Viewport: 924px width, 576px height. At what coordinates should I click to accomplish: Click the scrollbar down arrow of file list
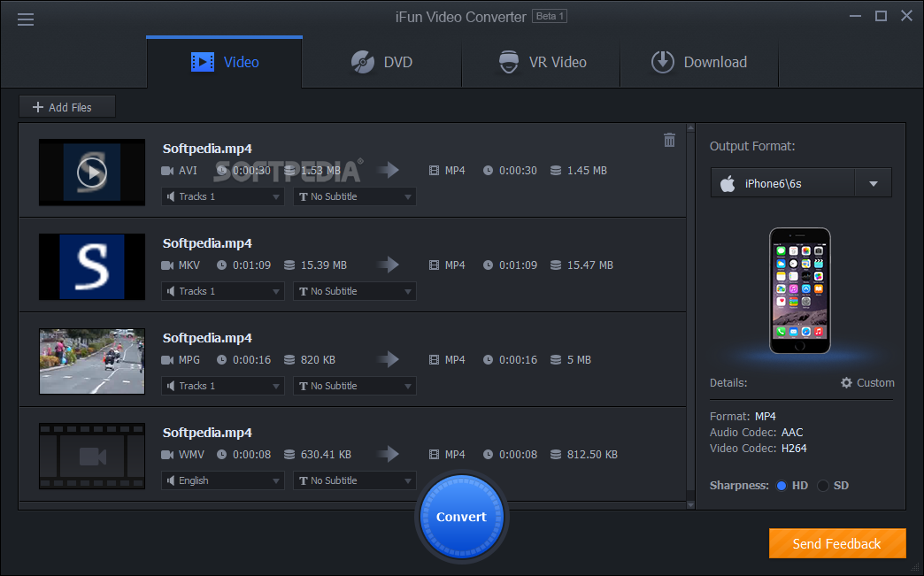click(690, 504)
